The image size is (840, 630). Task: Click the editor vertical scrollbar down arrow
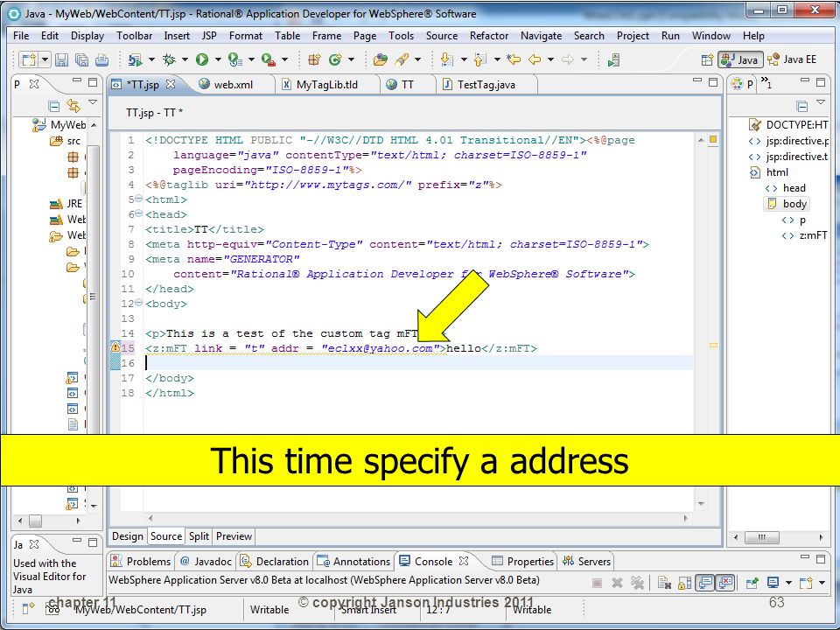coord(701,504)
